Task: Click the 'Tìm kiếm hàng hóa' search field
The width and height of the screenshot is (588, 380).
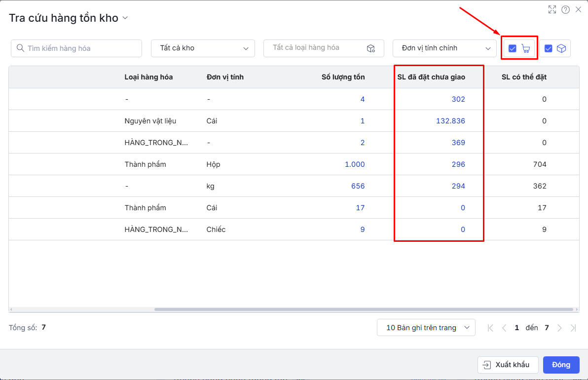Action: [x=76, y=48]
